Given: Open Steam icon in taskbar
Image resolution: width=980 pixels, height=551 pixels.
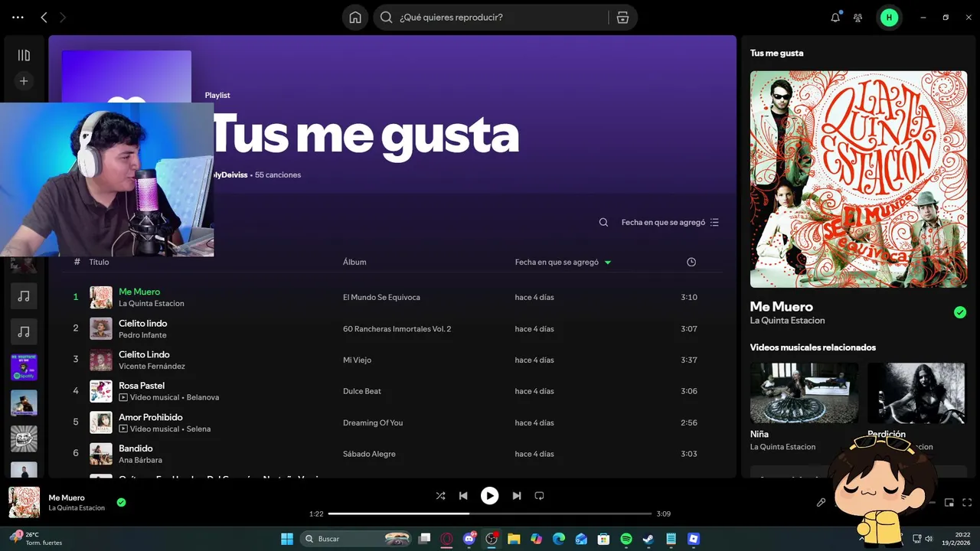Looking at the screenshot, I should [x=648, y=539].
